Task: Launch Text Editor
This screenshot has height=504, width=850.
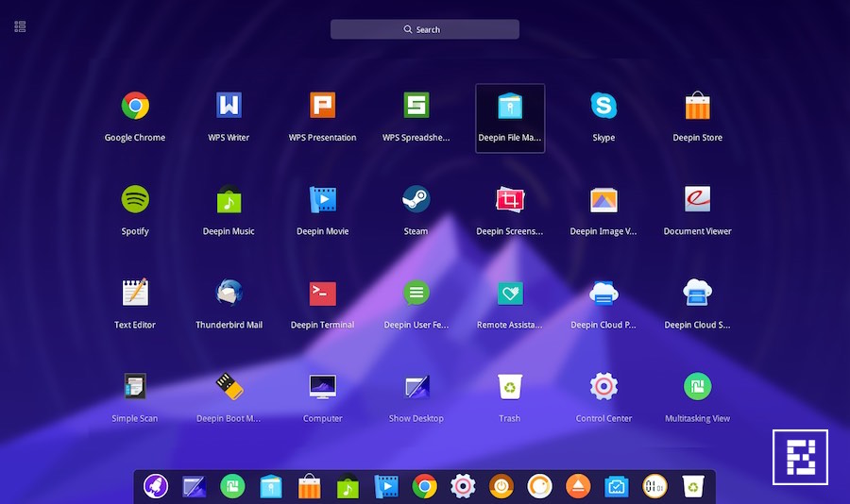Action: click(135, 292)
